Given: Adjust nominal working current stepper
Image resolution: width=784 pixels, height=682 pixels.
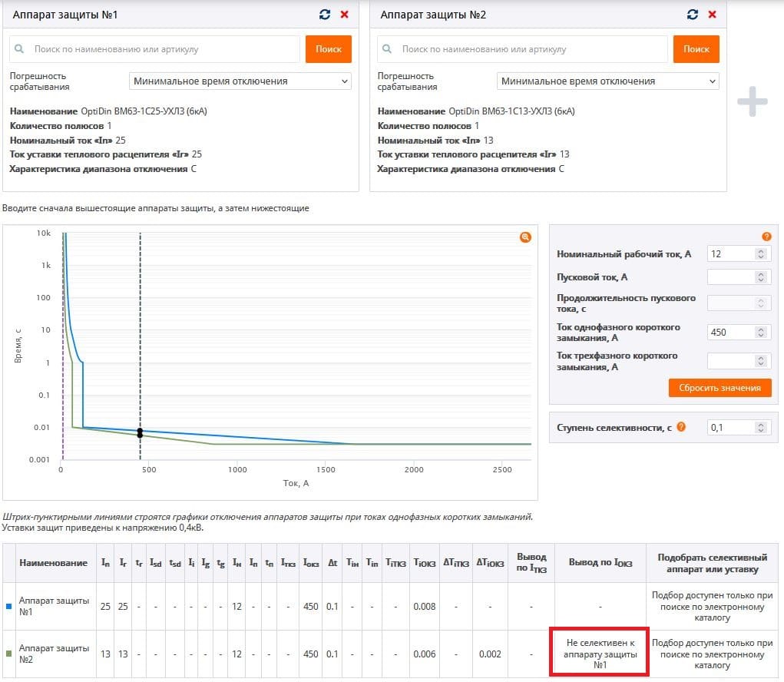Looking at the screenshot, I should [x=761, y=254].
